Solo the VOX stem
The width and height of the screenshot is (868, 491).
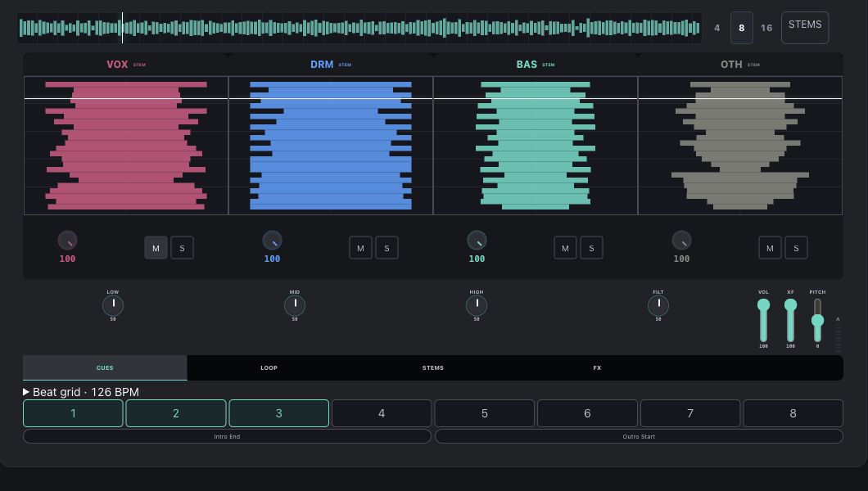(x=182, y=248)
